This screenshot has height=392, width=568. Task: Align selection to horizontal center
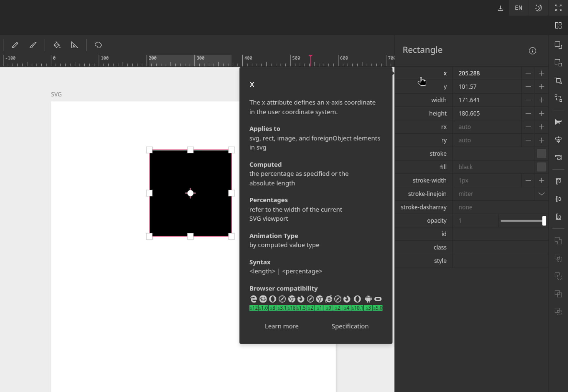click(x=558, y=140)
